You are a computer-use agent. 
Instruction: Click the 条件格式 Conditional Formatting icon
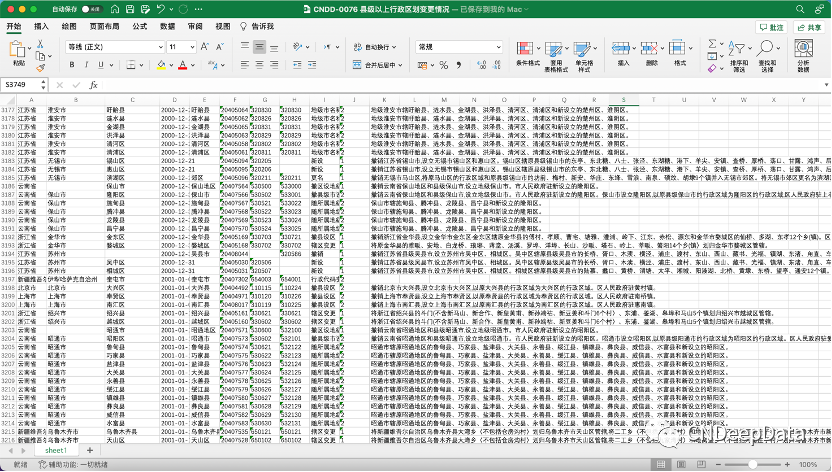(x=525, y=49)
